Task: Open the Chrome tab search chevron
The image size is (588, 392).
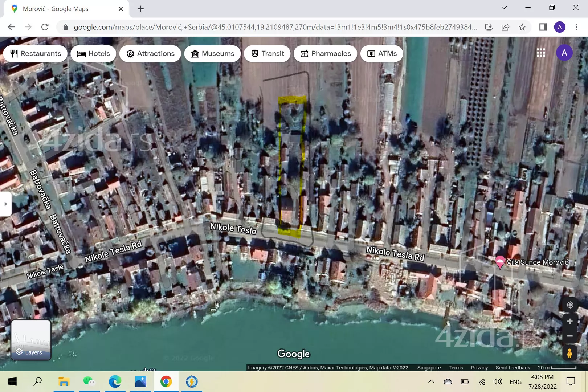Action: point(504,8)
